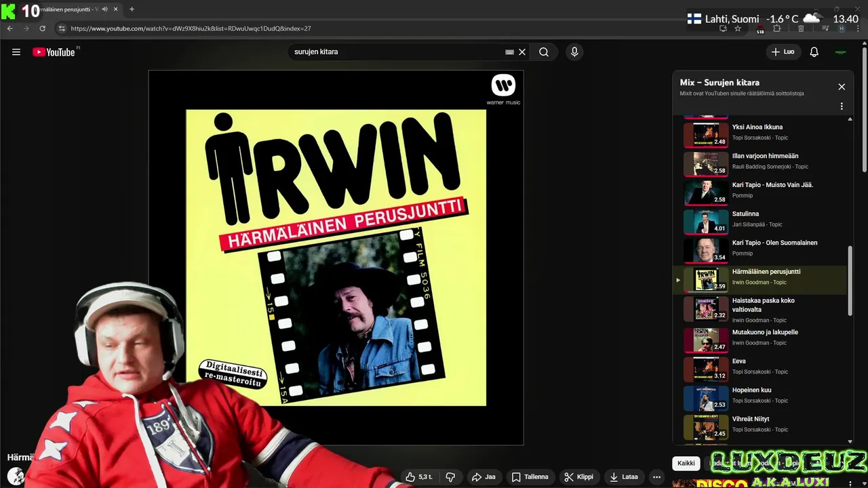
Task: Play Kari Tapio - Muisto Vain Jää
Action: (759, 192)
